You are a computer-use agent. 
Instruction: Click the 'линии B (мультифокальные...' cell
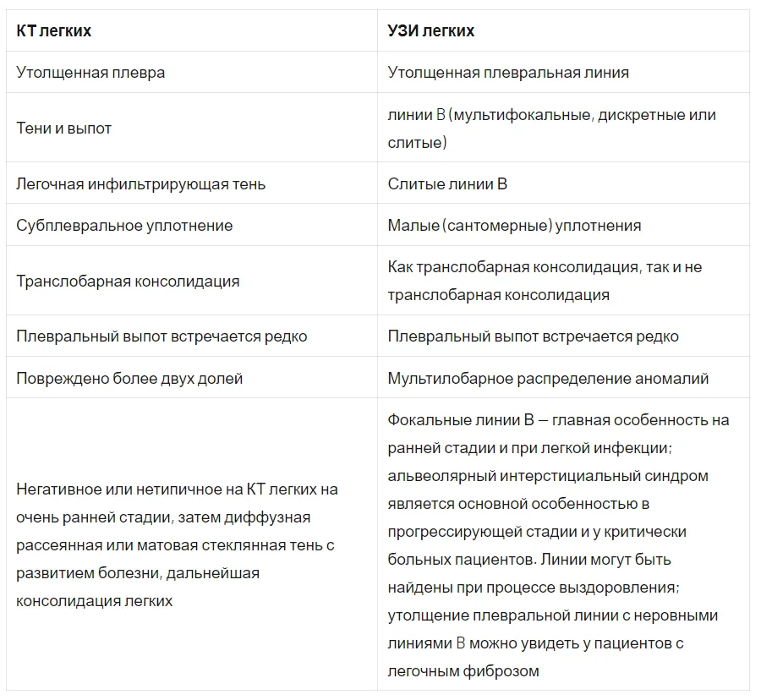[551, 129]
